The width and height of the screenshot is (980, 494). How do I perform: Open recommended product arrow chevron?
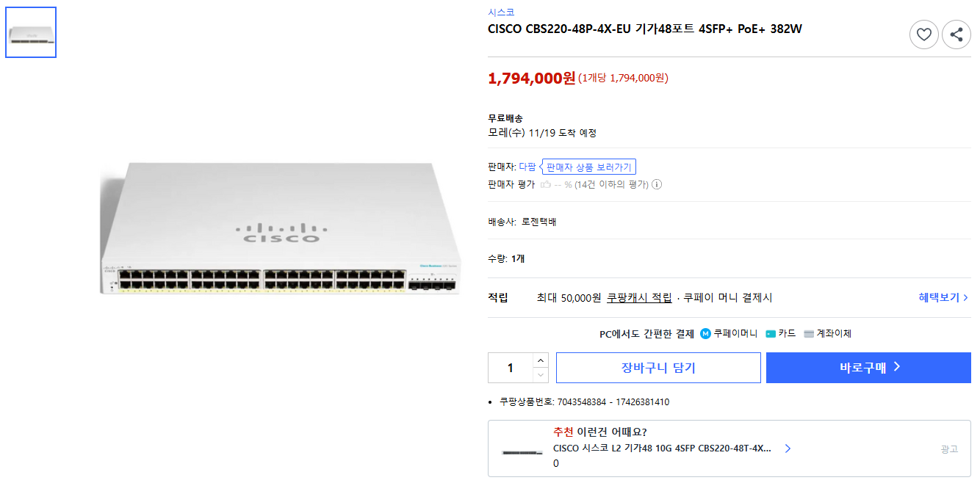(788, 448)
